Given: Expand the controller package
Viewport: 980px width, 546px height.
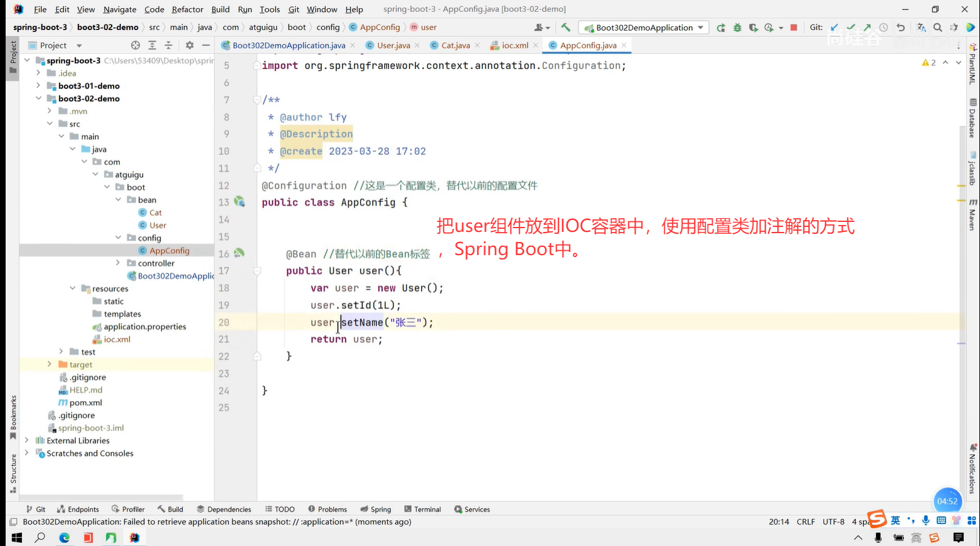Looking at the screenshot, I should [x=118, y=263].
